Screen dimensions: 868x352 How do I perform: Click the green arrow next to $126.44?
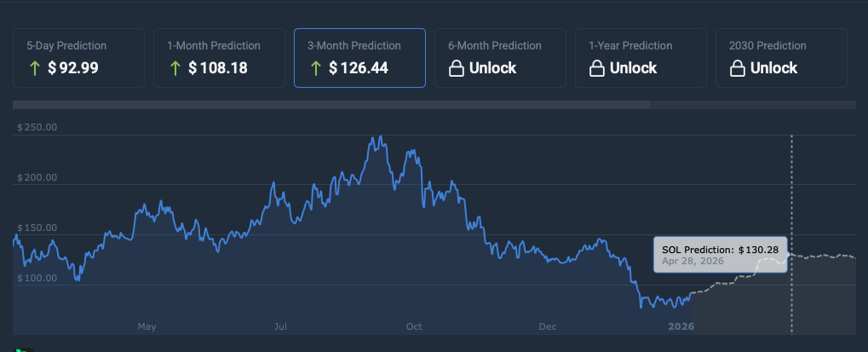coord(315,68)
